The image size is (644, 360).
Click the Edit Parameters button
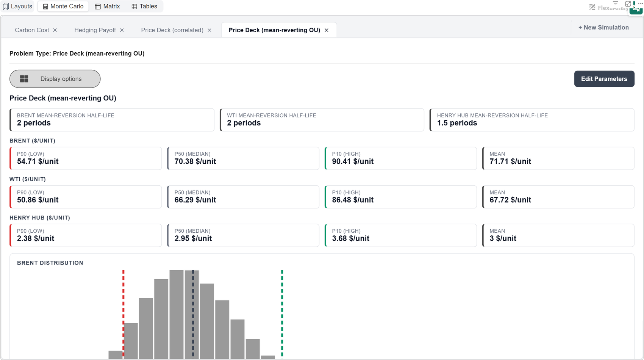pyautogui.click(x=604, y=79)
